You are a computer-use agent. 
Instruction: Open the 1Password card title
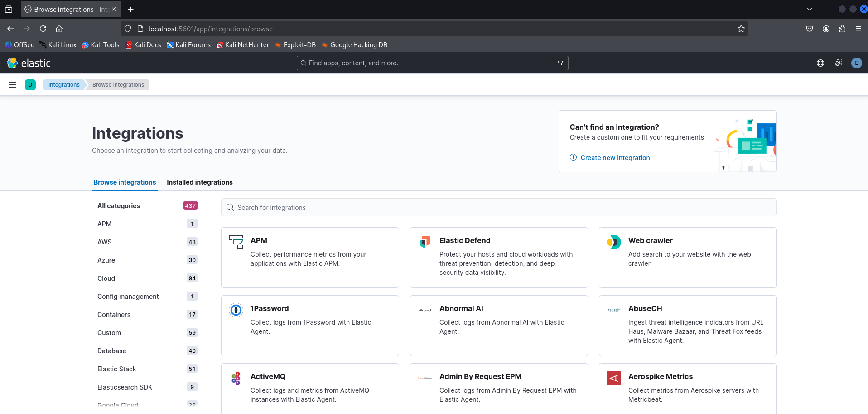(x=270, y=308)
